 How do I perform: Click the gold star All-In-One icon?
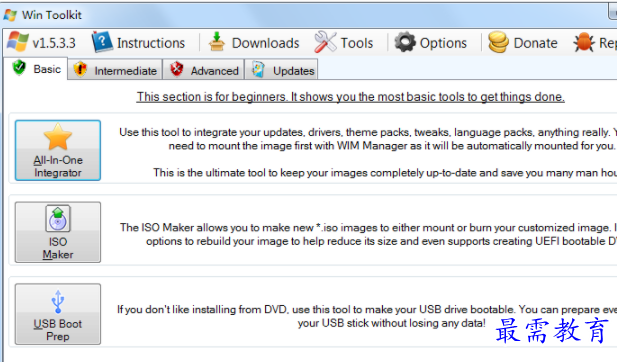58,137
